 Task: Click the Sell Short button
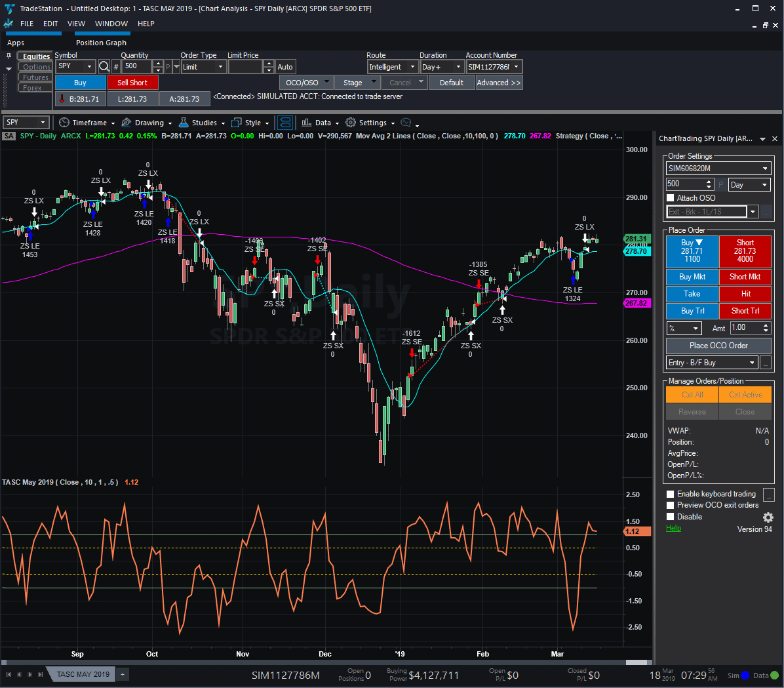pyautogui.click(x=133, y=82)
